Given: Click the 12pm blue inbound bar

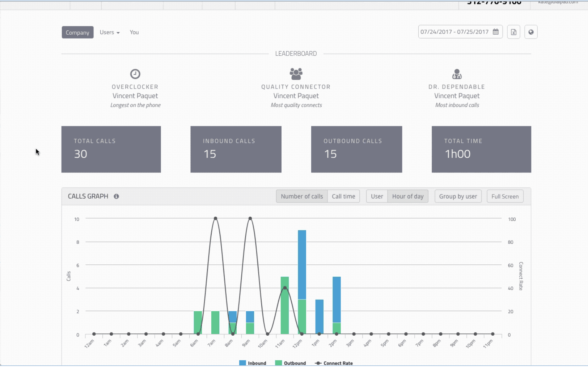Looking at the screenshot, I should [x=302, y=264].
